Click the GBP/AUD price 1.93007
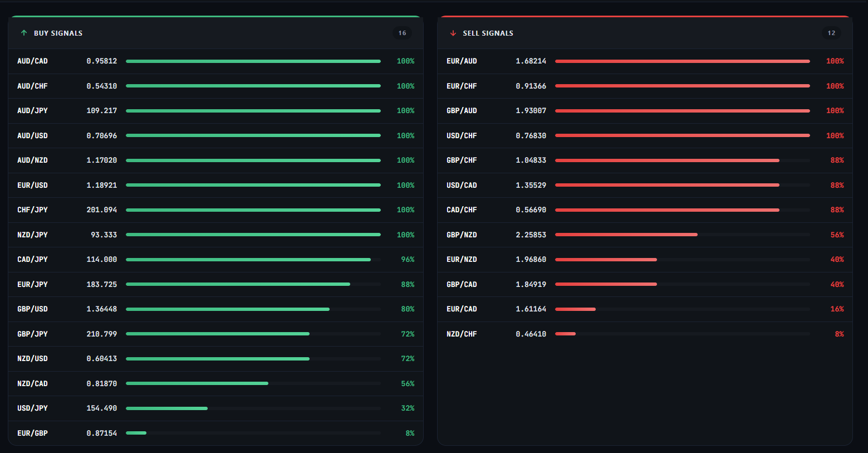868x453 pixels. pos(531,111)
